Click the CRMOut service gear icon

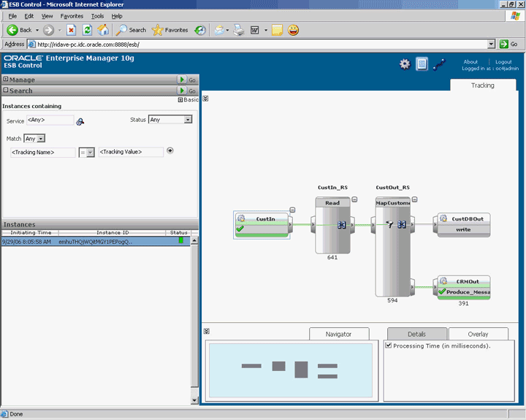443,280
